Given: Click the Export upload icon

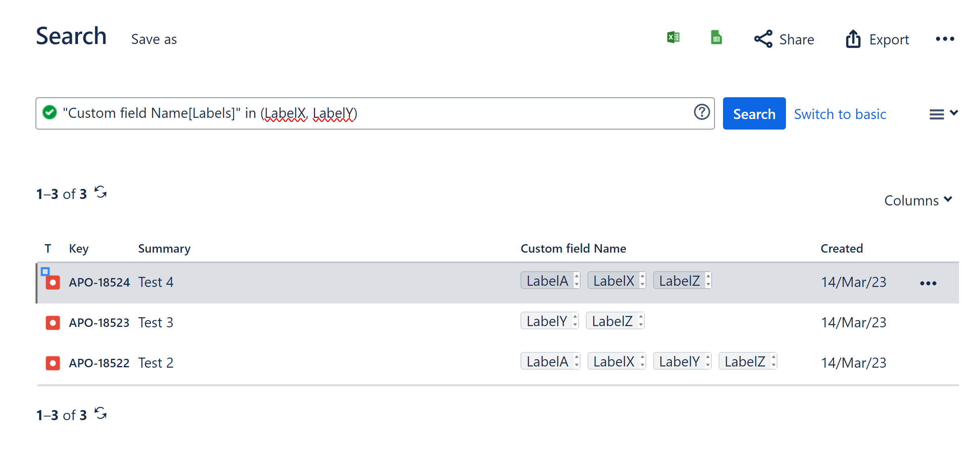Looking at the screenshot, I should coord(853,39).
